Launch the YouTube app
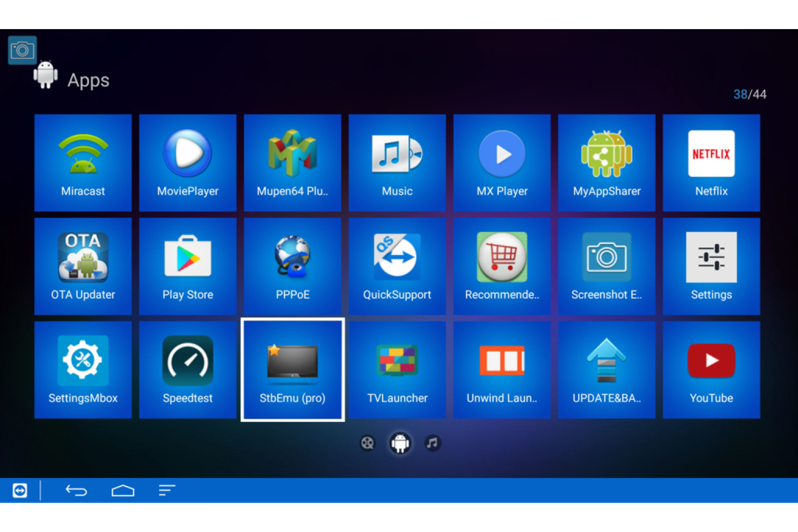 [711, 369]
